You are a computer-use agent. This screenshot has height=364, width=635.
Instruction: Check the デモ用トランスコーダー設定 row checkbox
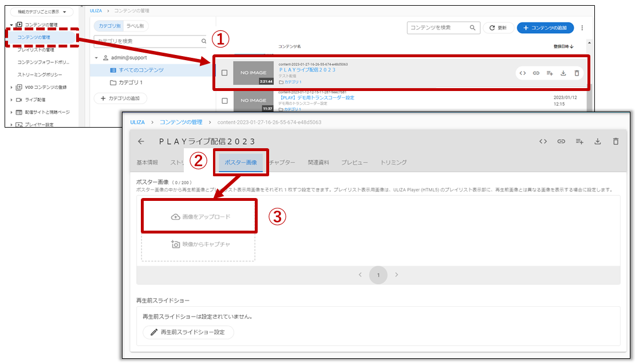[224, 101]
